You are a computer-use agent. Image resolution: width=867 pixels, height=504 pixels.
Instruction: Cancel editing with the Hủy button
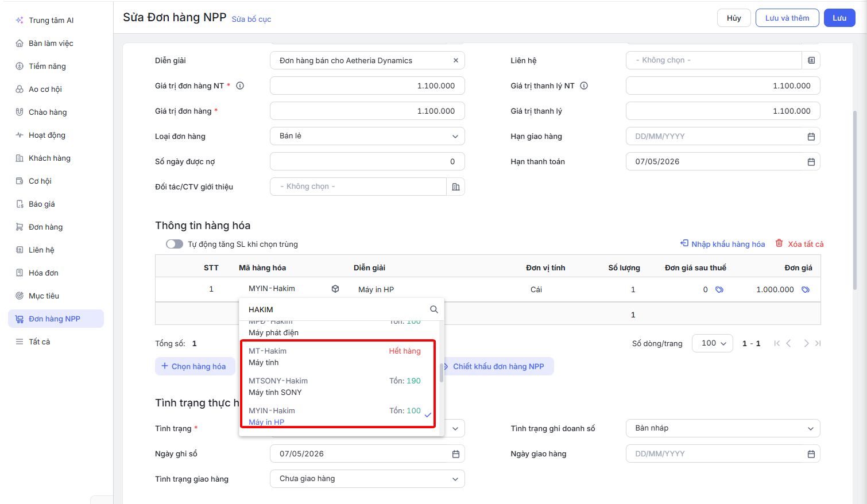click(734, 18)
